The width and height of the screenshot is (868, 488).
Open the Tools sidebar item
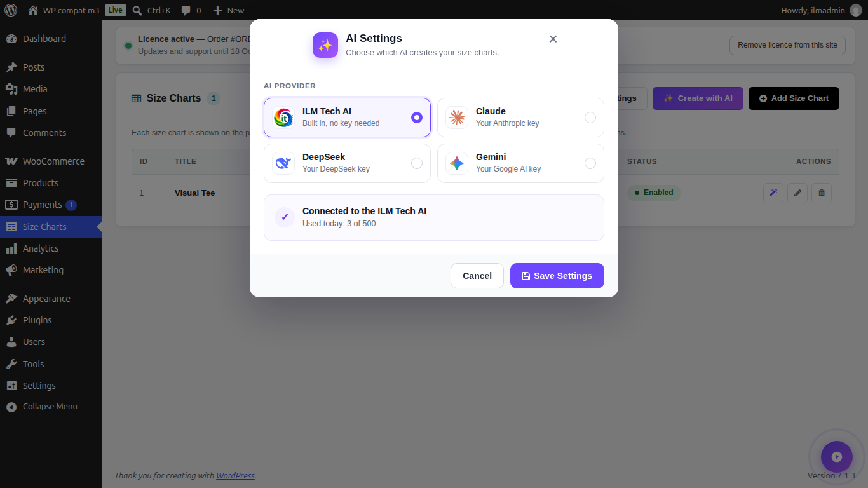[51, 364]
